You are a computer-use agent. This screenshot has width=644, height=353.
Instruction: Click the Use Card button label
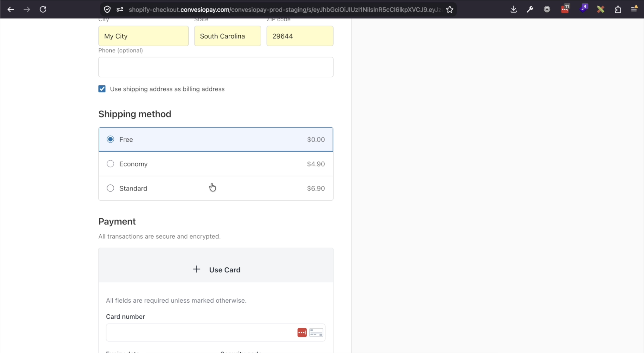(x=225, y=270)
